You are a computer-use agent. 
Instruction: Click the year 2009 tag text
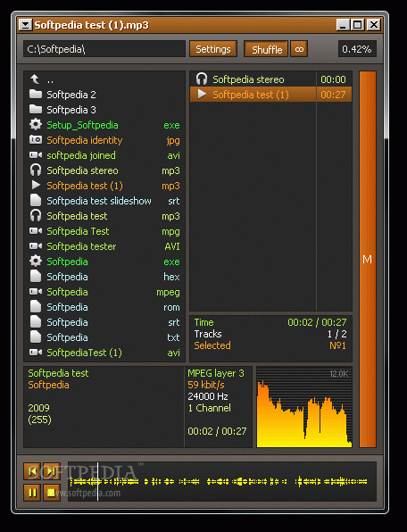38,408
